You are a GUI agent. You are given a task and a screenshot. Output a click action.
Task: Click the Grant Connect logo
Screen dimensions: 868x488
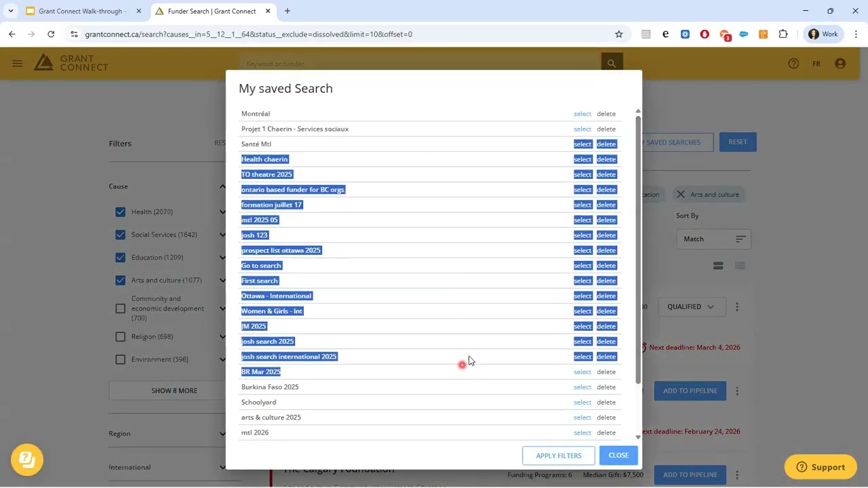click(x=71, y=63)
